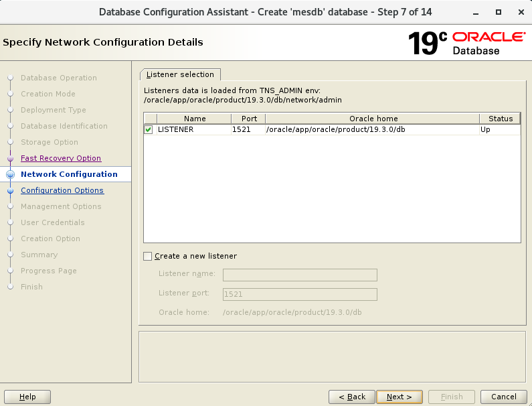Click the Fast Recovery Option step bullet
This screenshot has width=532, height=406.
click(x=10, y=159)
